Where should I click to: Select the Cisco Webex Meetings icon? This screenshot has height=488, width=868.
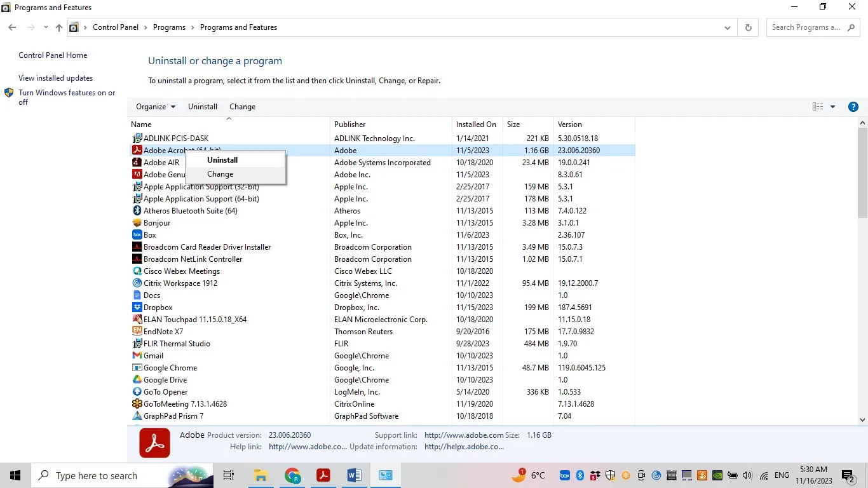point(137,271)
